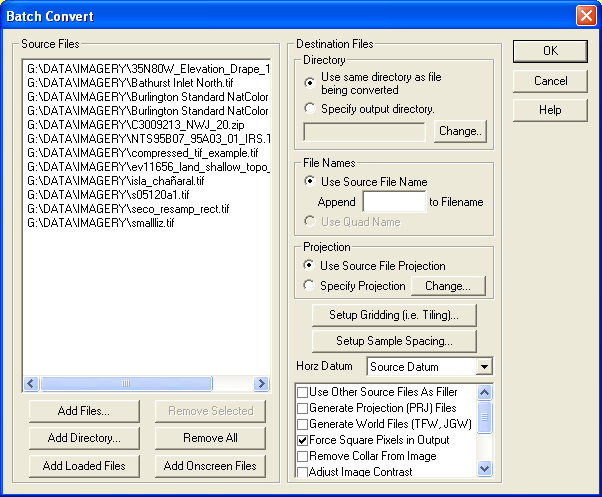Click Add Onscreen Files button

pyautogui.click(x=210, y=465)
